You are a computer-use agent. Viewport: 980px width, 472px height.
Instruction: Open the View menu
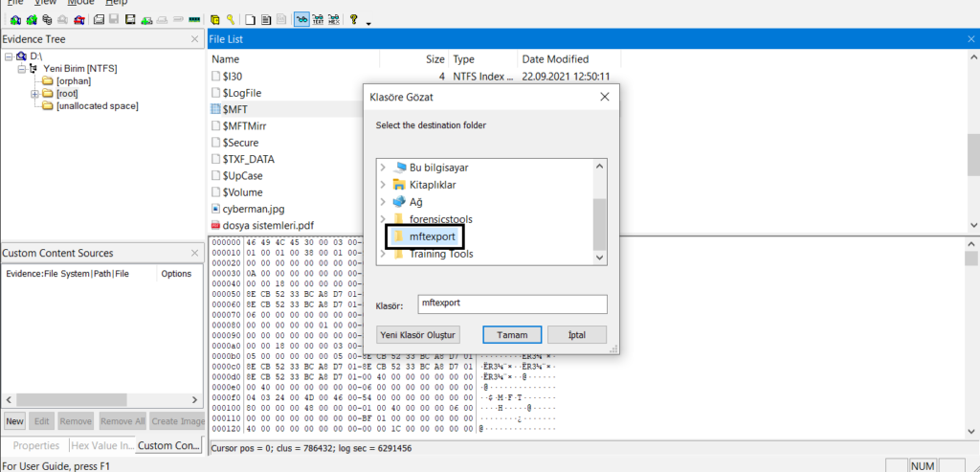pyautogui.click(x=45, y=3)
